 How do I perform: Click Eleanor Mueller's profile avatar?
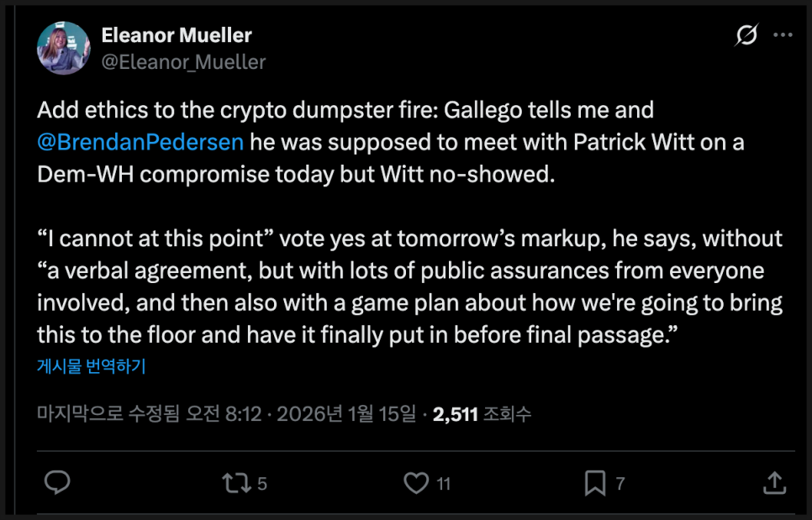[x=64, y=48]
